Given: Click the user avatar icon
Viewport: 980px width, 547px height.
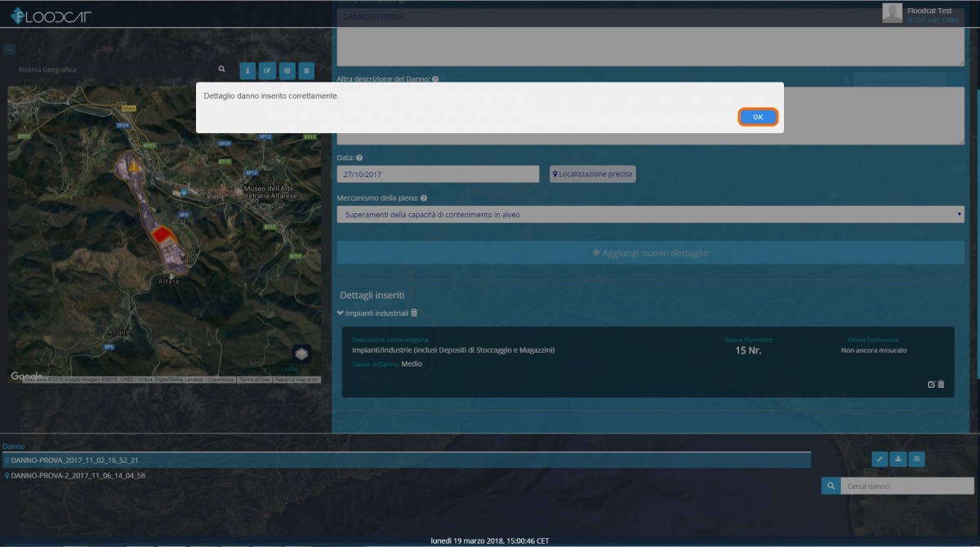Looking at the screenshot, I should [x=893, y=12].
